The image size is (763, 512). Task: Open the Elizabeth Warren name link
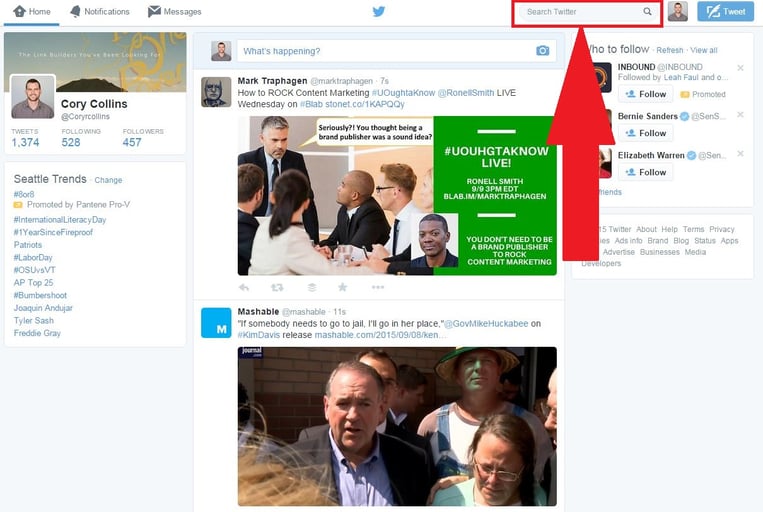click(651, 155)
